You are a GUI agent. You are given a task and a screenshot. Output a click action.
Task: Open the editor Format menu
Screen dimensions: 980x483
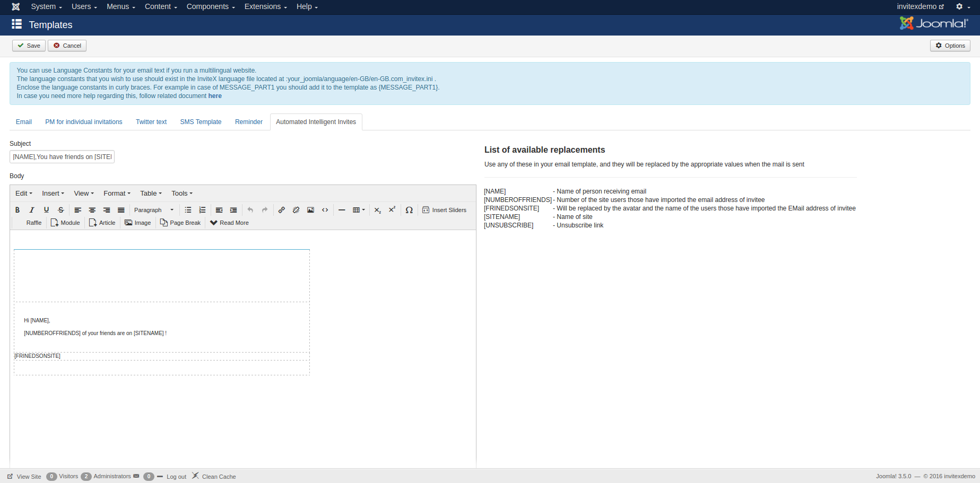coord(117,194)
